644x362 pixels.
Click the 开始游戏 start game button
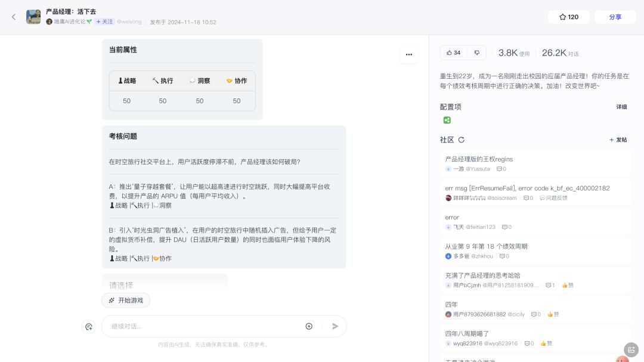[126, 301]
